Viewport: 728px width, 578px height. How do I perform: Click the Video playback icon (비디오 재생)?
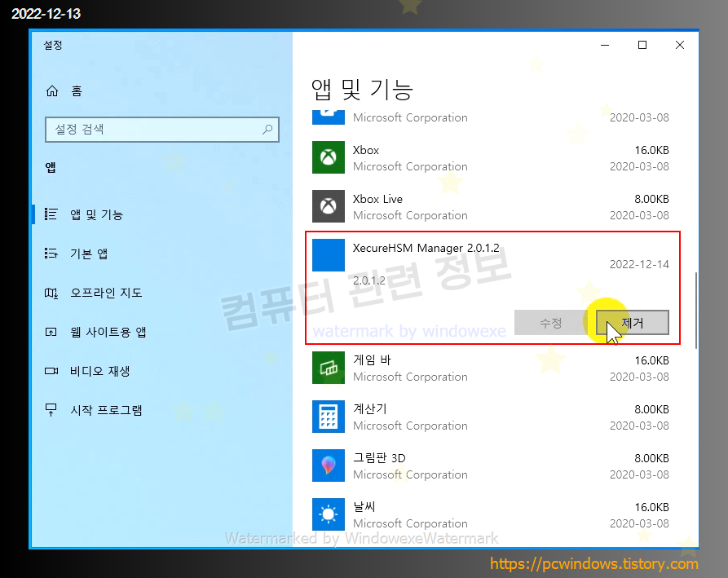(x=51, y=370)
